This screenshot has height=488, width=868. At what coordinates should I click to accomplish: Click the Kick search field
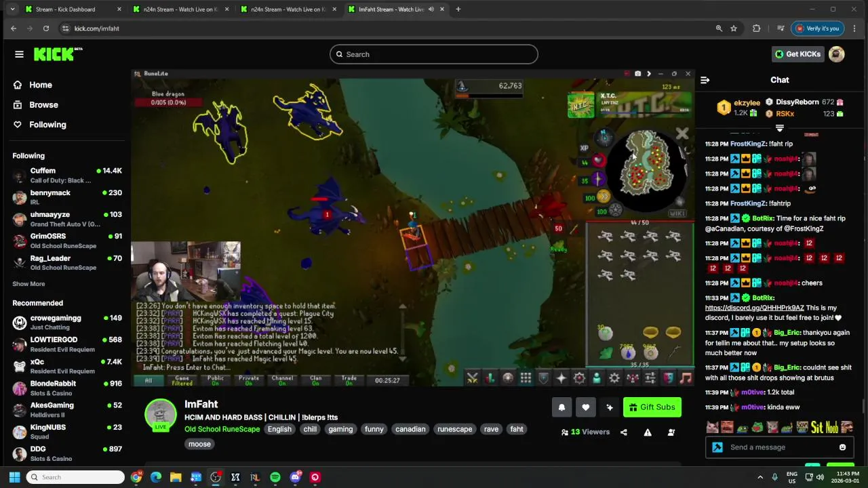tap(434, 54)
